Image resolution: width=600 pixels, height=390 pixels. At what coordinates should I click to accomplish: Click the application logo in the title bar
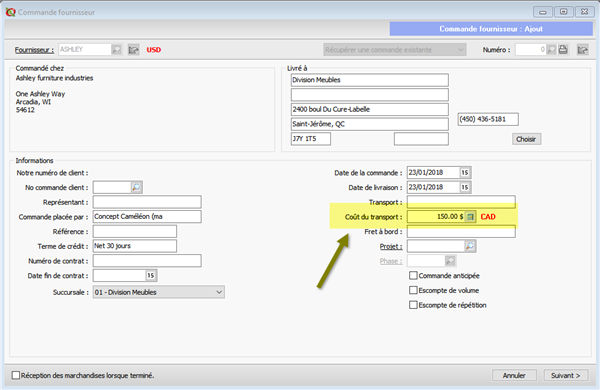pyautogui.click(x=10, y=12)
